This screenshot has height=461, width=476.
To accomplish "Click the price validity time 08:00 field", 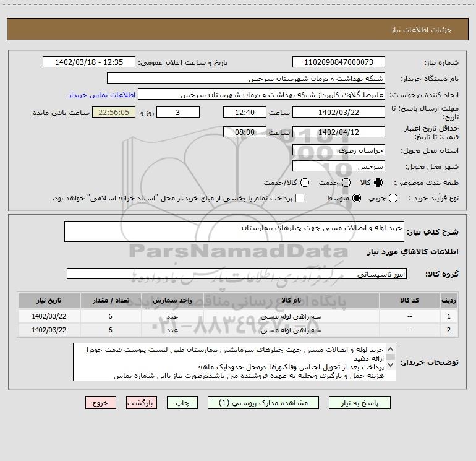I will click(x=245, y=132).
